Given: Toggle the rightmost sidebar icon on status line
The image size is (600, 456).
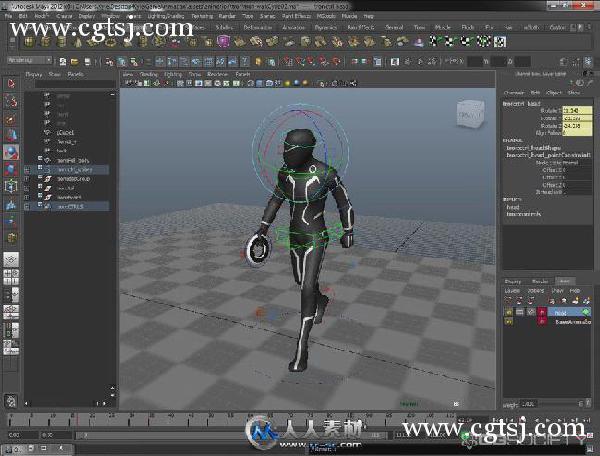Looking at the screenshot, I should (x=588, y=61).
